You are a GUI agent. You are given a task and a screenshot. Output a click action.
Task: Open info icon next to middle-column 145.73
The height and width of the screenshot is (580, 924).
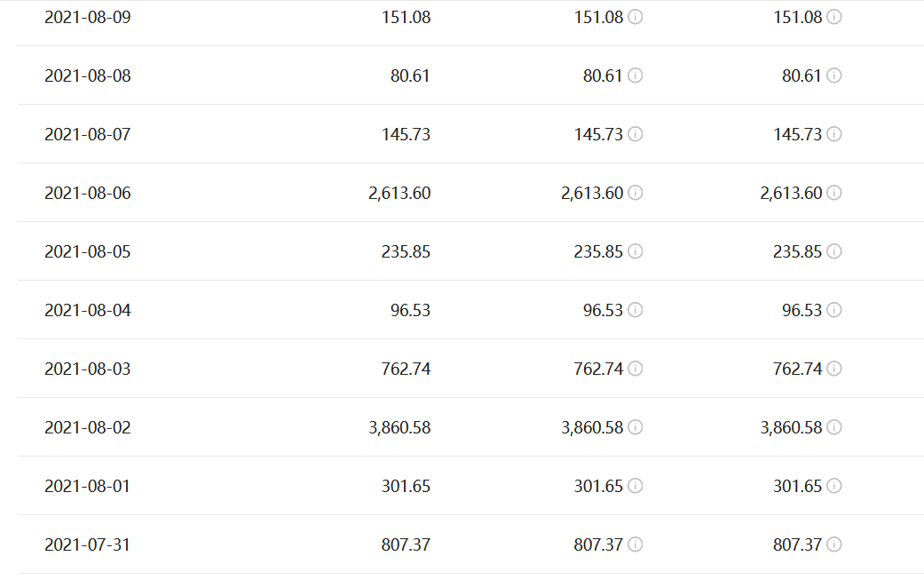pos(635,134)
